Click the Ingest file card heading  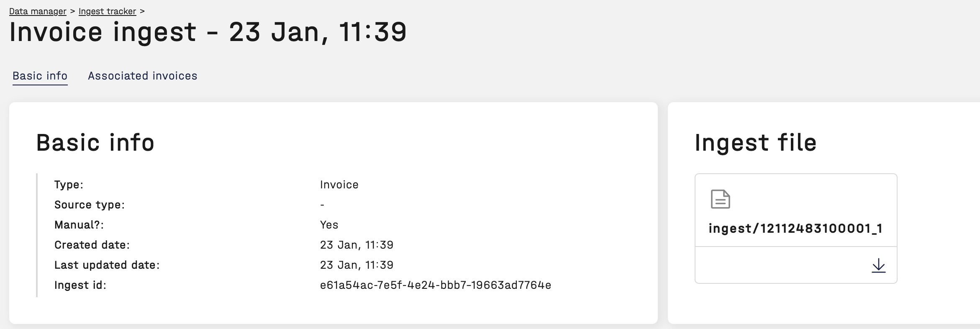tap(755, 143)
